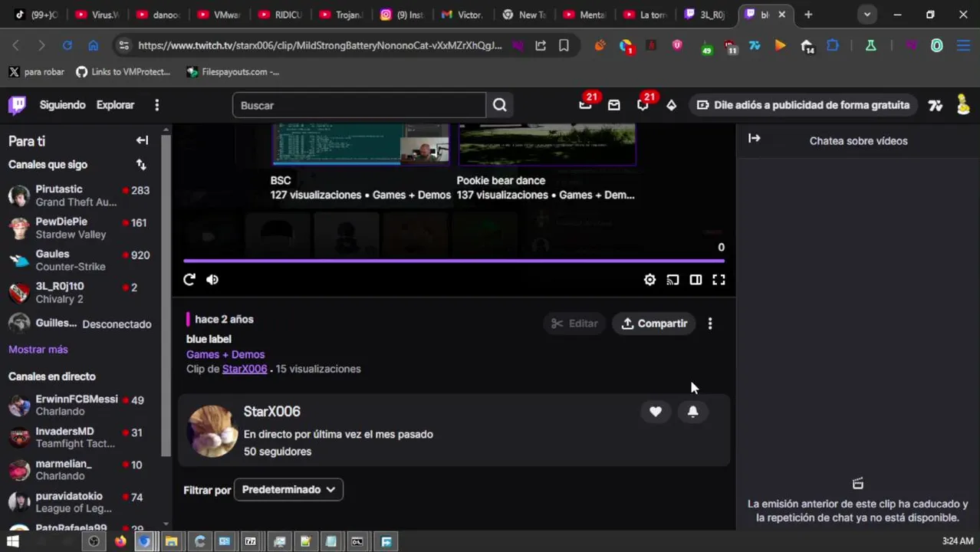Open the three-dot menu beside Explorar
Viewport: 980px width, 552px height.
click(x=156, y=105)
